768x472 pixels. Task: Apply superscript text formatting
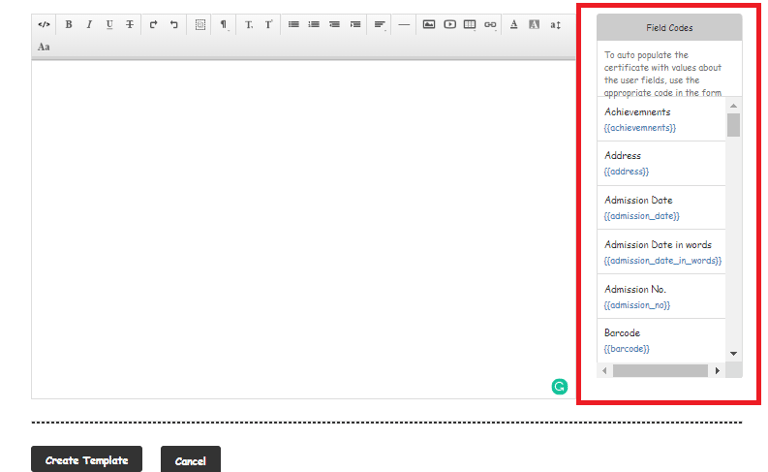click(x=268, y=24)
